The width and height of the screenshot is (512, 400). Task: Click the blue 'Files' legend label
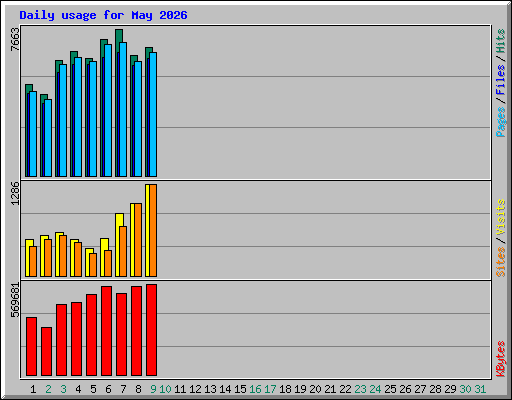500,80
